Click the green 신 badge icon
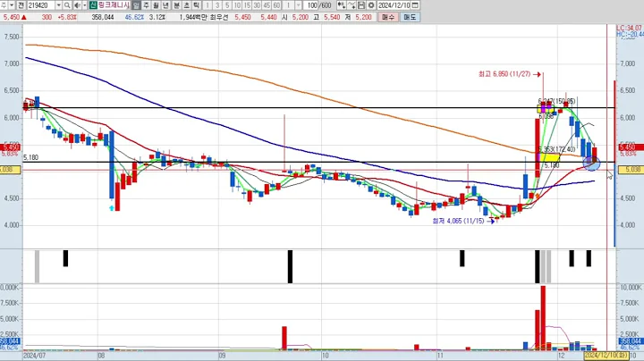Image resolution: width=644 pixels, height=361 pixels. (x=93, y=5)
